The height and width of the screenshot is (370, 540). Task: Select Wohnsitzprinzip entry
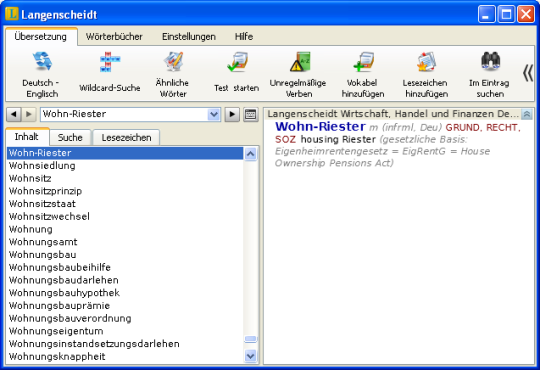tap(125, 191)
